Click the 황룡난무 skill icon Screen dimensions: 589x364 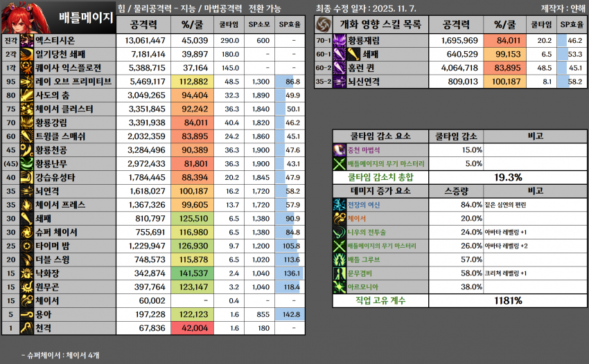[x=27, y=163]
